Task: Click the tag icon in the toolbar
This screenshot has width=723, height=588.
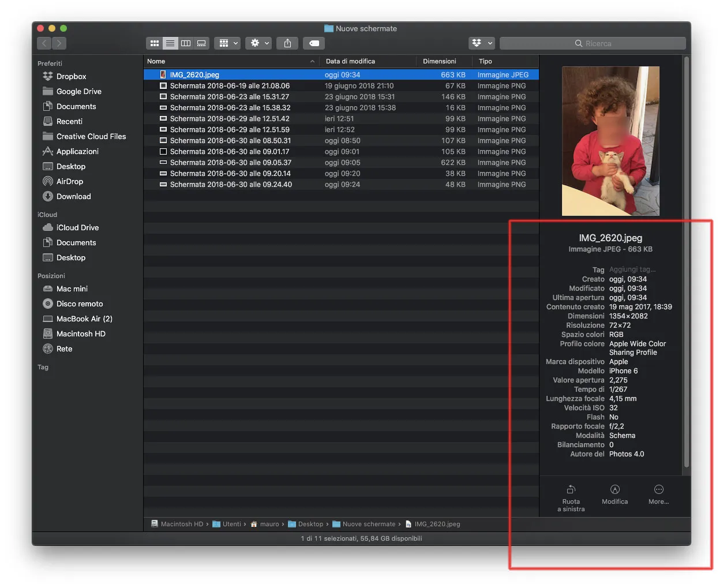Action: [x=313, y=43]
